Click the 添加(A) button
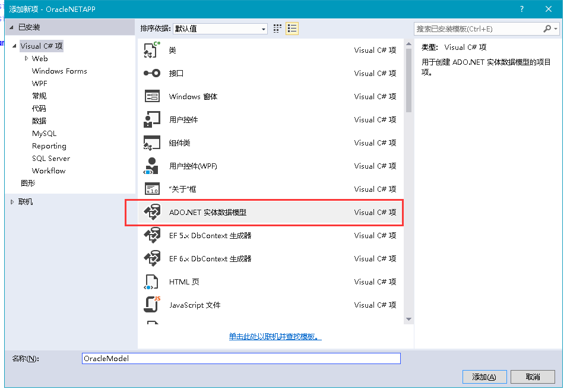This screenshot has height=392, width=567. (x=484, y=377)
